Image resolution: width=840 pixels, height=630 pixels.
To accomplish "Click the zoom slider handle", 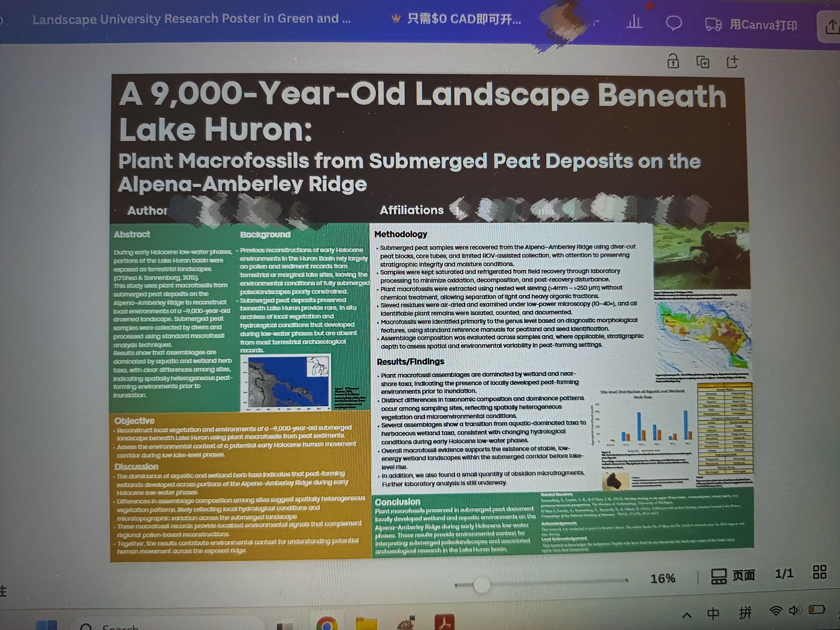I will (x=482, y=584).
